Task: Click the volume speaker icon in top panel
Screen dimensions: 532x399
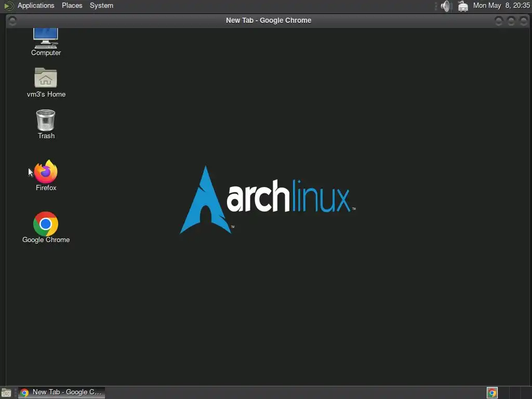Action: 445,6
